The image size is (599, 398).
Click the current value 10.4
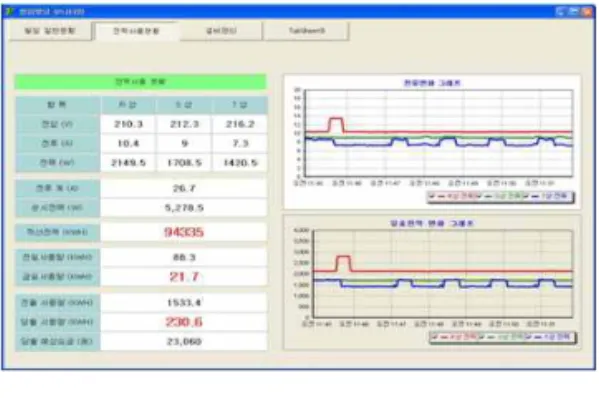pos(128,144)
